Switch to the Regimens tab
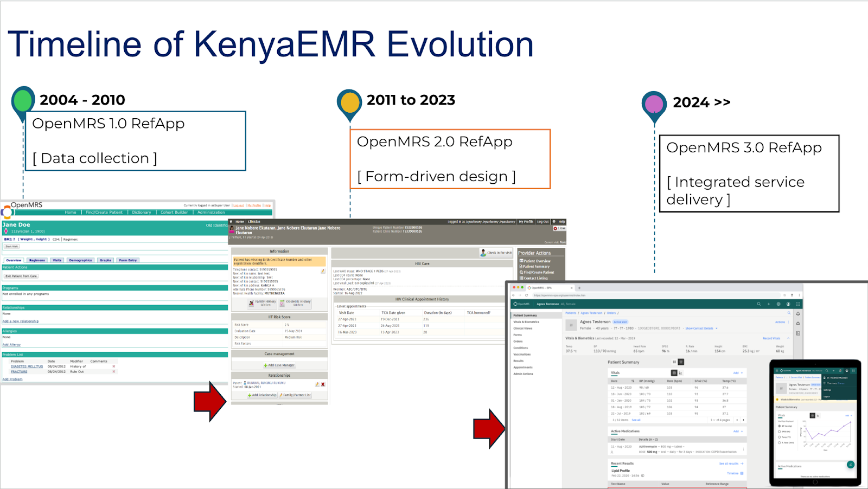This screenshot has width=868, height=489. (37, 260)
